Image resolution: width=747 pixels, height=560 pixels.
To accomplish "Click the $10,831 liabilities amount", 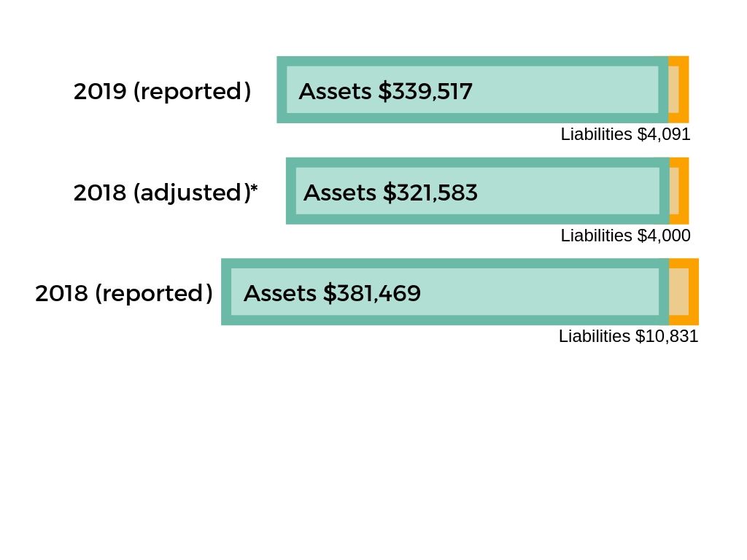I will (x=667, y=336).
